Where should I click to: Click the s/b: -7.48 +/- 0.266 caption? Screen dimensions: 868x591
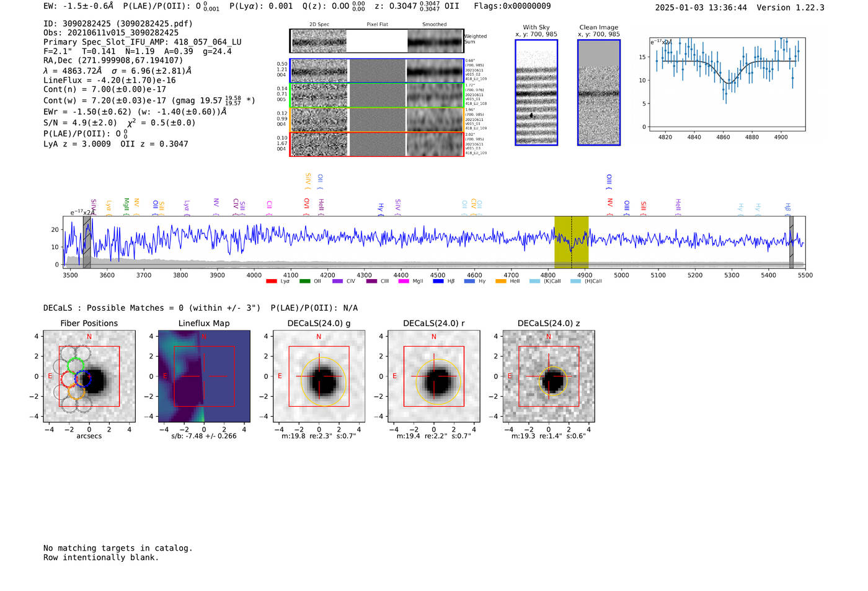(x=204, y=436)
